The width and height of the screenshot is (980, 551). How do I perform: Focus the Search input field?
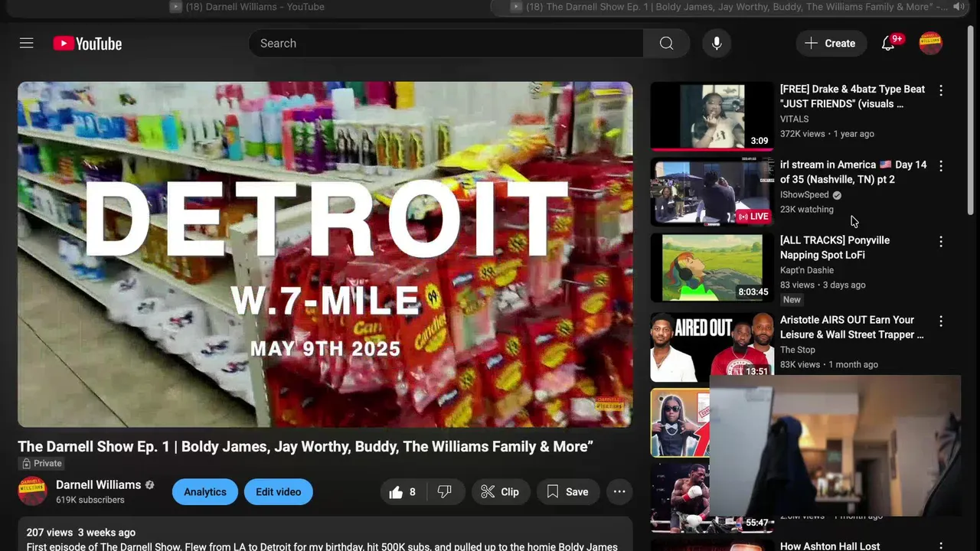[446, 44]
